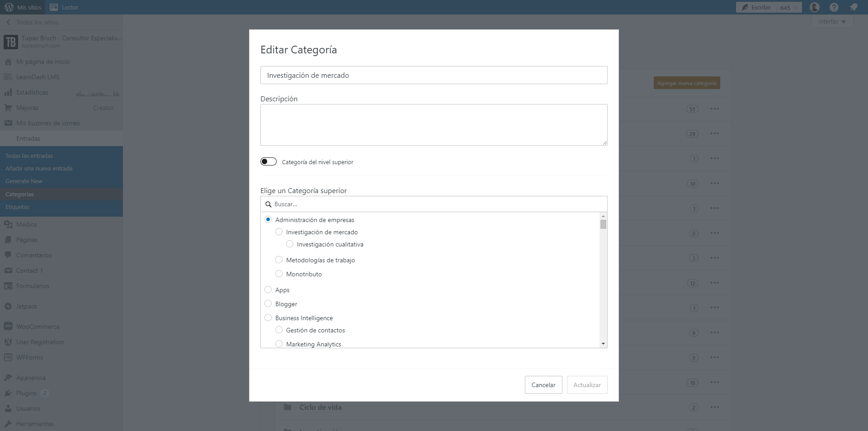Click the Cancelar button
This screenshot has height=431, width=868.
tap(543, 384)
